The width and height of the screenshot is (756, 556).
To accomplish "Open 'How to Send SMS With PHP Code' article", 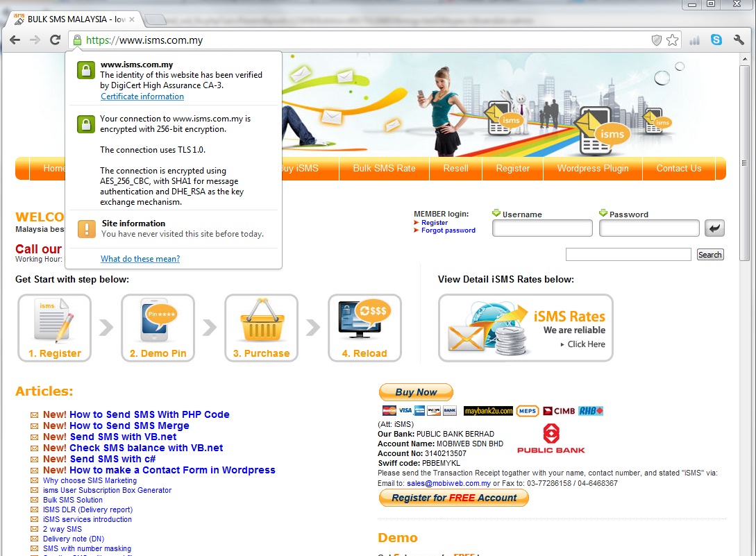I will click(149, 414).
